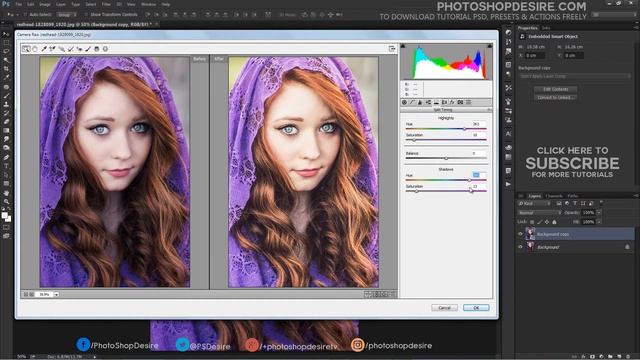Select the Eraser tool in Photoshop toolbar
Screen dimensions: 640x360
coord(6,122)
